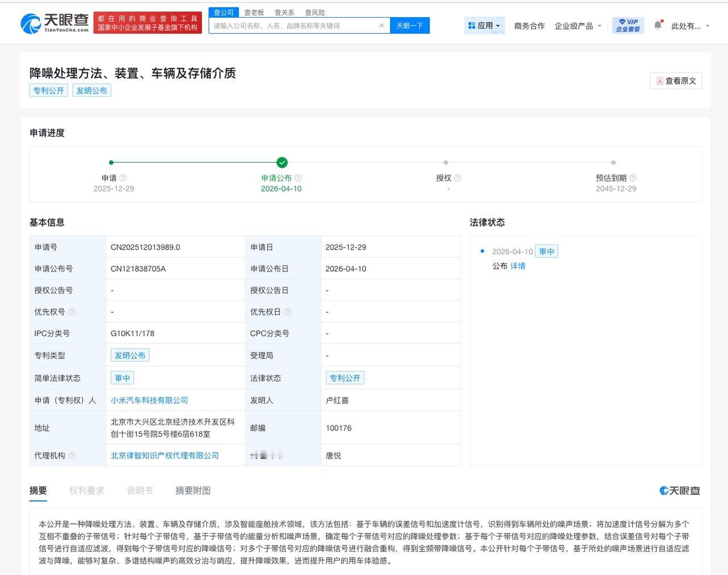Click the 发明公布 tag in 专利类型 row

(130, 355)
